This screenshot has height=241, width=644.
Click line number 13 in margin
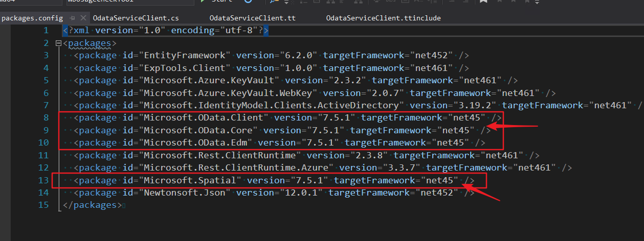(43, 180)
